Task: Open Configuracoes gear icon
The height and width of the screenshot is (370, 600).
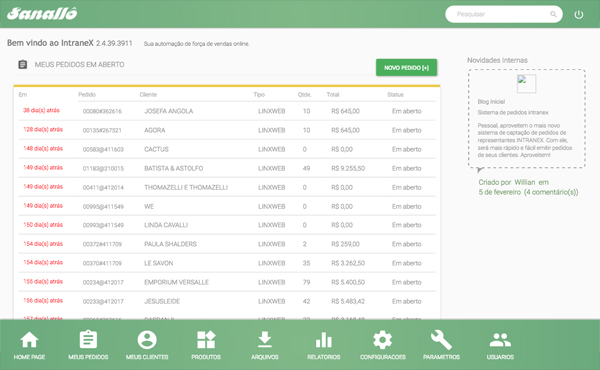Action: 382,339
